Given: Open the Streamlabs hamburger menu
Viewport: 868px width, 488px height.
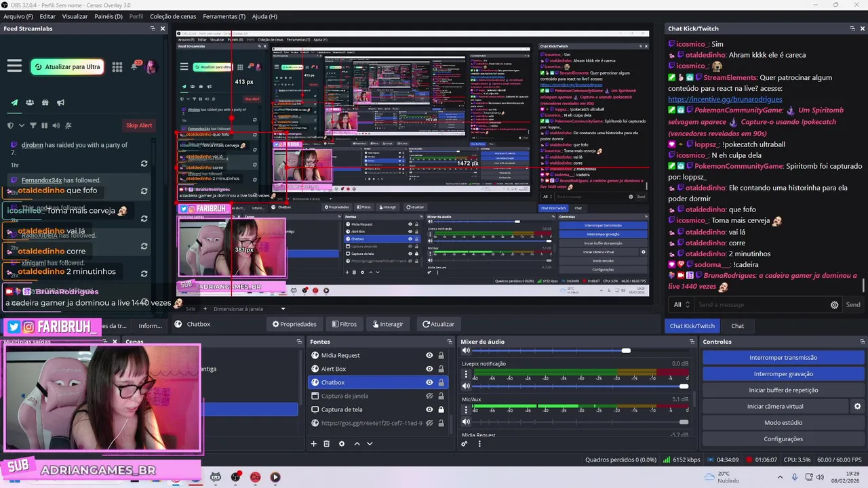Looking at the screenshot, I should 14,66.
